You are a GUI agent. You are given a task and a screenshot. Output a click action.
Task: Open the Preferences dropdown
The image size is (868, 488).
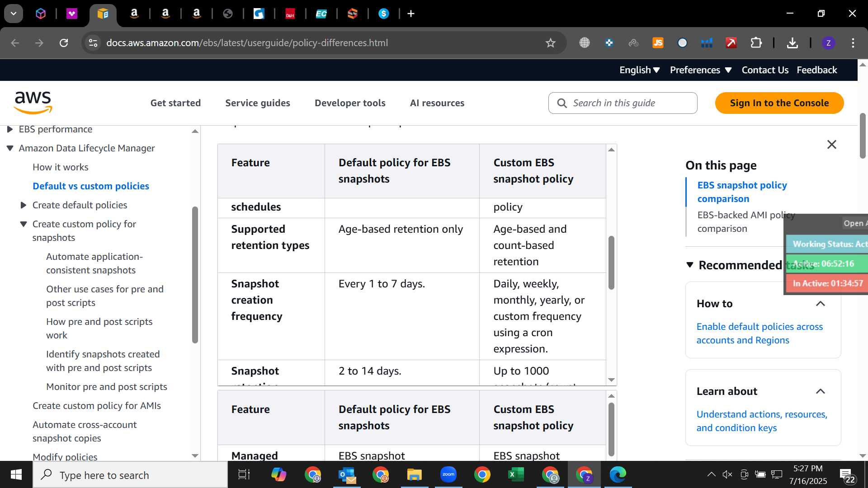point(701,70)
